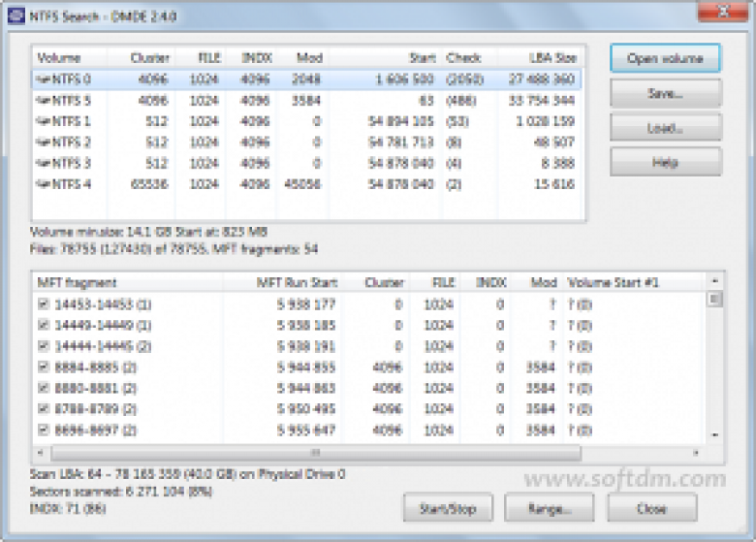Screen dimensions: 756x542
Task: Click LBA Size value 27 488 360
Action: click(542, 80)
